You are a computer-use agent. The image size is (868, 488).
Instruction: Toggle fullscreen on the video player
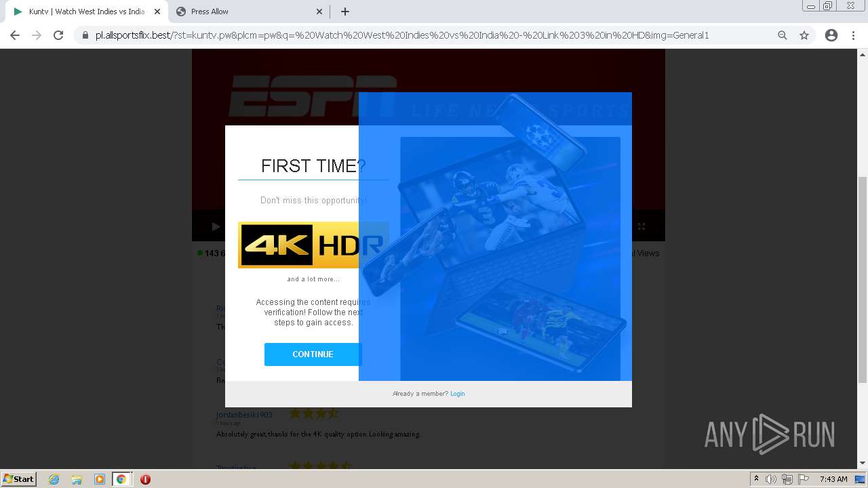[641, 226]
